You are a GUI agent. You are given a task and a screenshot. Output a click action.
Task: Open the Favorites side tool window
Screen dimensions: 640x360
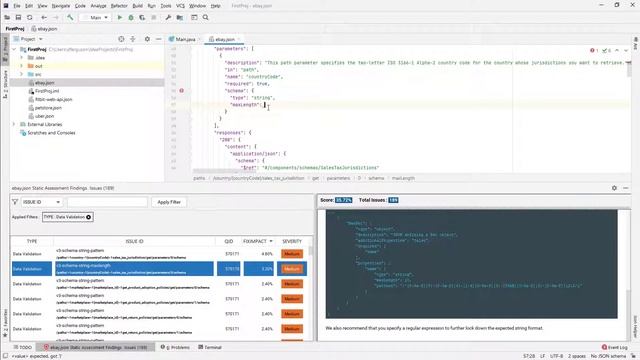click(5, 323)
